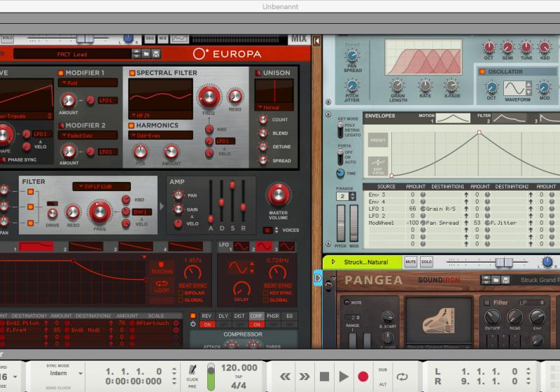Toggle the envelope Loop button
Viewport: 560px width, 392px height.
(x=162, y=286)
